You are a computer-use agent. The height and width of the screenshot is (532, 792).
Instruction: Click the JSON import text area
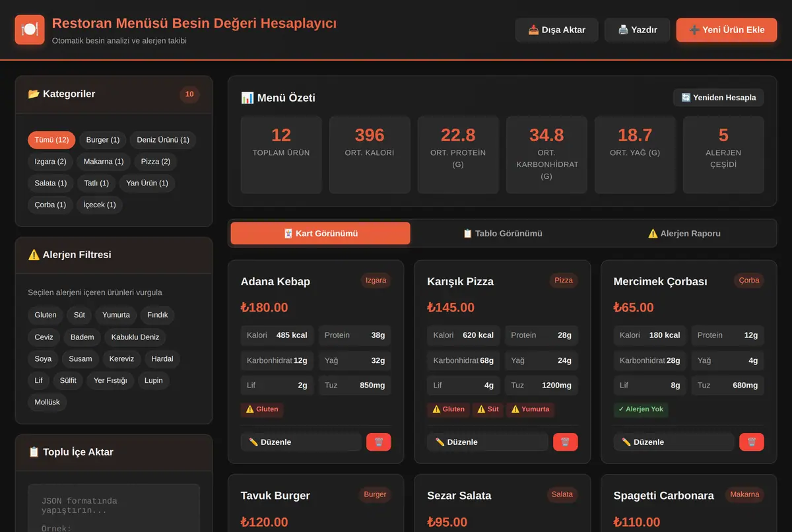pos(114,508)
